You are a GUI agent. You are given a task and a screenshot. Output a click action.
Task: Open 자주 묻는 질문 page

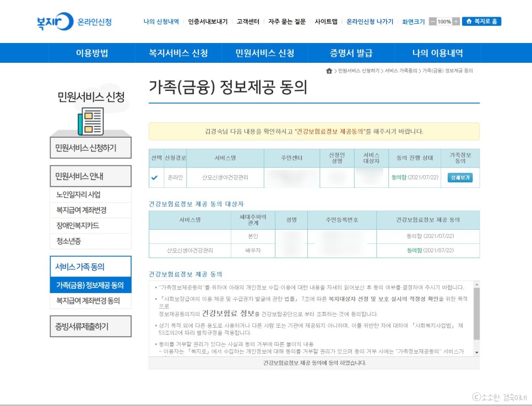[287, 21]
